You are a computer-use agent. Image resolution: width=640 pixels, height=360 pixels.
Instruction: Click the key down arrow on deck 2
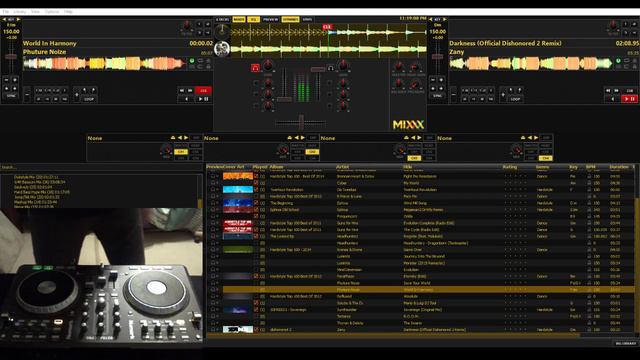click(430, 19)
